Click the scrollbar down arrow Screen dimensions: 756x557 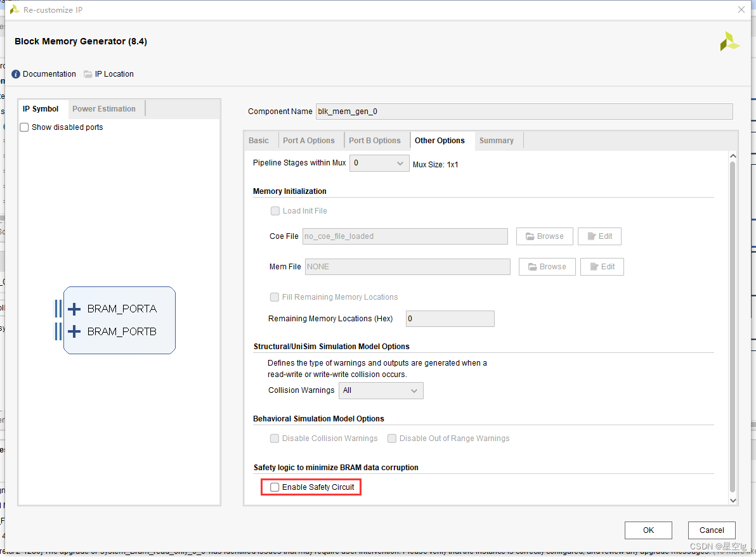(733, 501)
